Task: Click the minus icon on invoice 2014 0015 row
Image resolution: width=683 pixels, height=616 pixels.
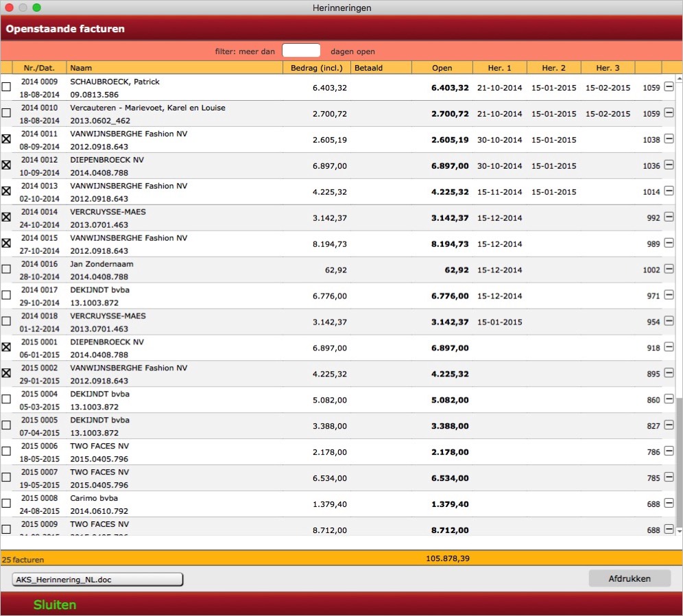Action: coord(669,243)
